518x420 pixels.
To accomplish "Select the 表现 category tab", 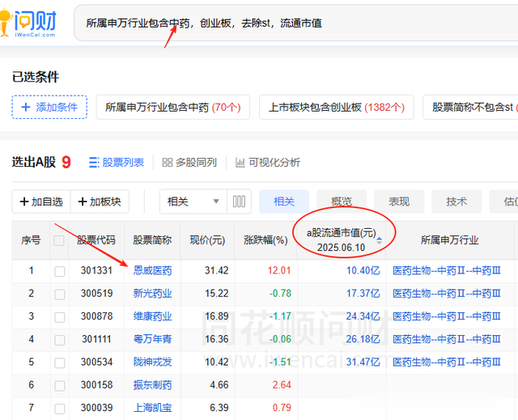I will (x=399, y=202).
